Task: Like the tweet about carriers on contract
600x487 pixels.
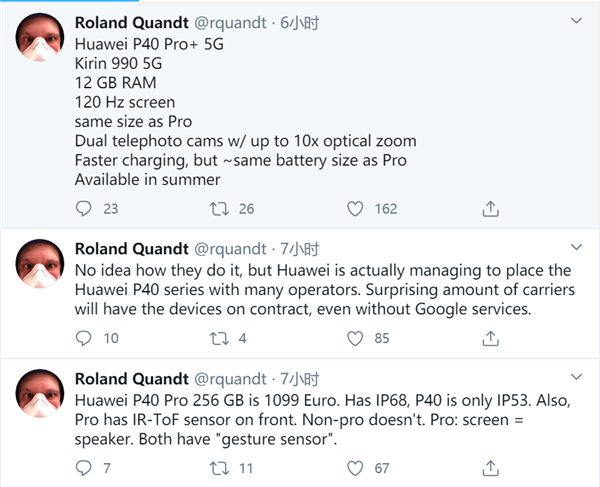Action: click(355, 338)
